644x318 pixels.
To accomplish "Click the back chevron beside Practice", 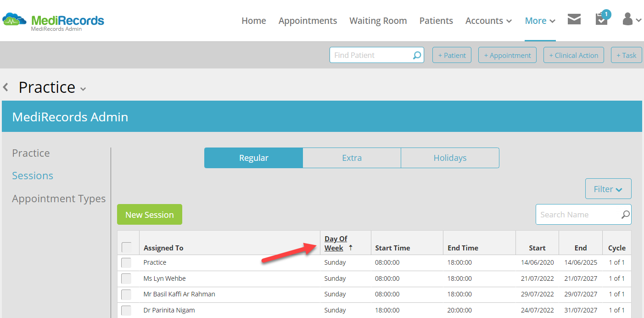I will coord(6,87).
